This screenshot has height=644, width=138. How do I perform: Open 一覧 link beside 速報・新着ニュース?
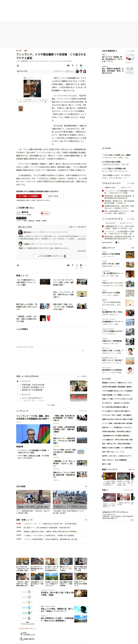click(x=86, y=520)
